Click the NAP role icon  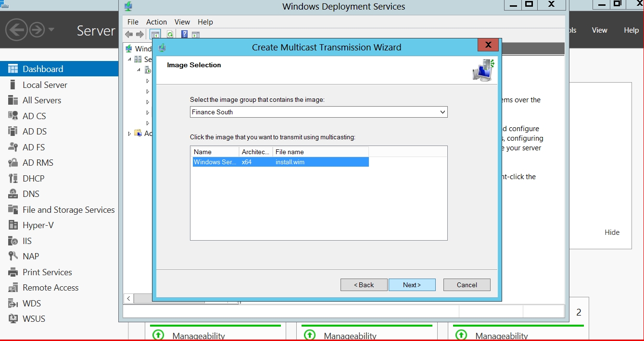13,256
